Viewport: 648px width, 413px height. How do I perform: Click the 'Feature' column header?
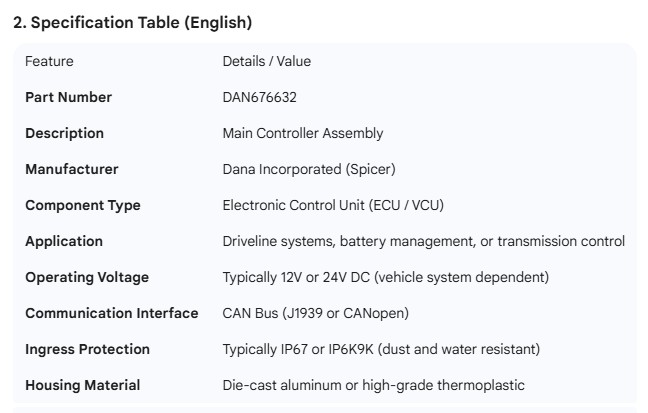coord(49,61)
